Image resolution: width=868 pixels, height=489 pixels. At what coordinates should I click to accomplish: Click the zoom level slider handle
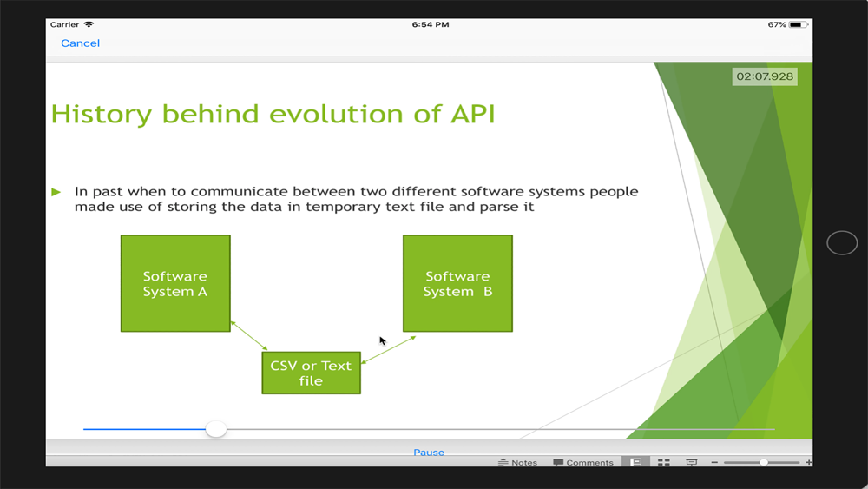pyautogui.click(x=763, y=462)
